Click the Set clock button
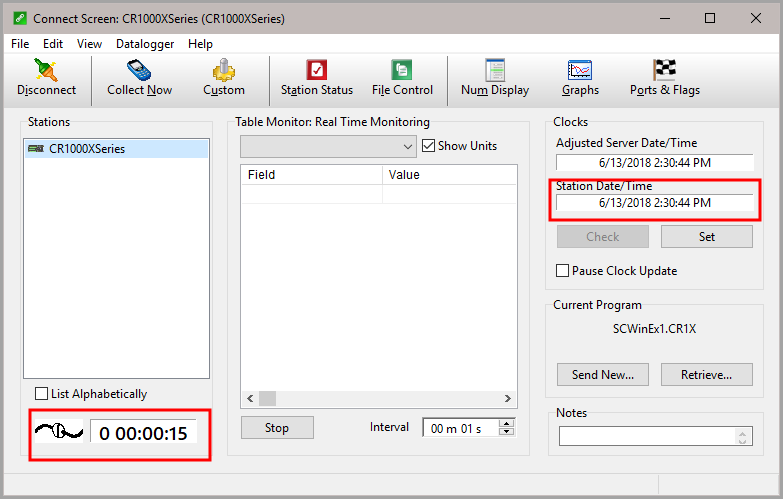783x499 pixels. coord(707,237)
